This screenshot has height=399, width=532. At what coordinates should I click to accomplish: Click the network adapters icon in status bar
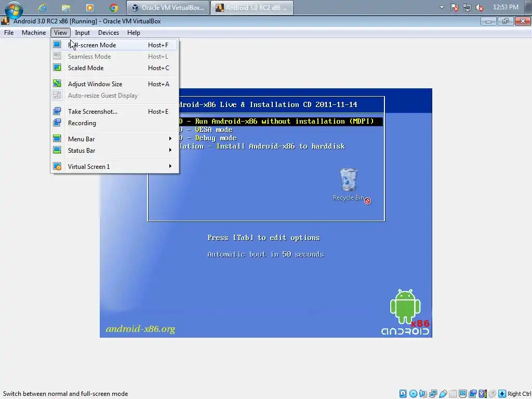[x=433, y=394]
